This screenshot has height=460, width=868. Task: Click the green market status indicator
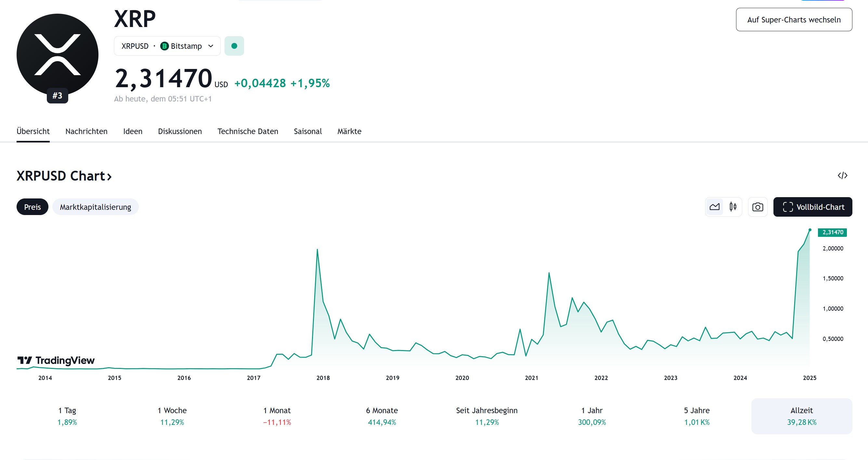coord(234,46)
